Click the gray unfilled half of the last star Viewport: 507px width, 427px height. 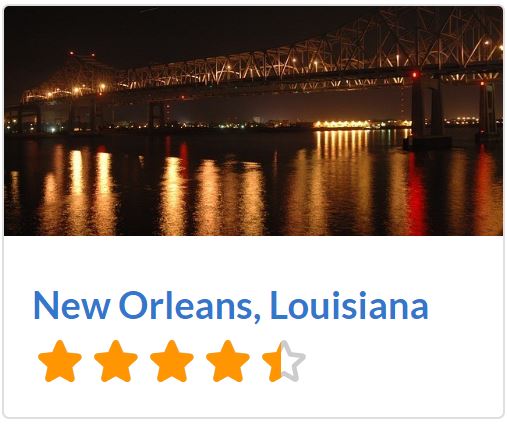(293, 362)
